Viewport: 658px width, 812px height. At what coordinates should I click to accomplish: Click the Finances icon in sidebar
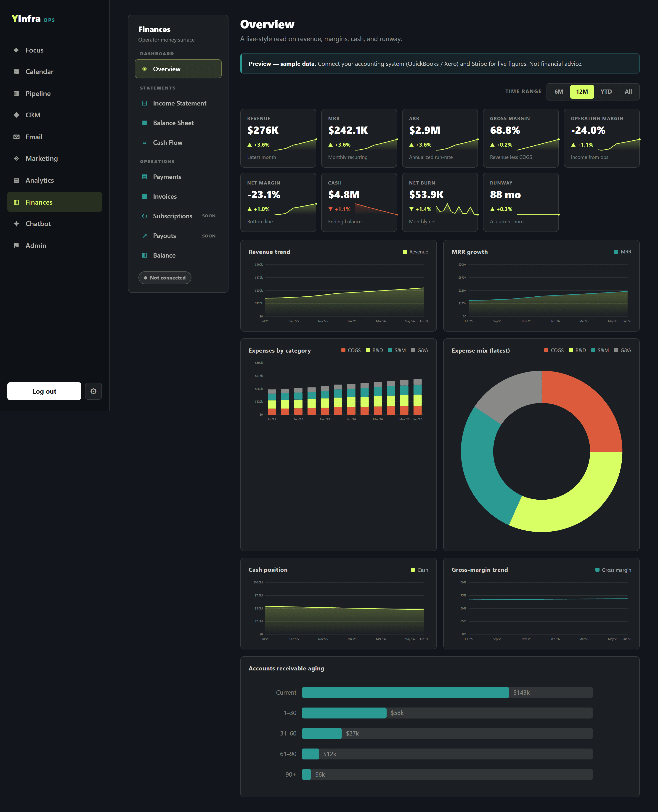click(x=16, y=202)
